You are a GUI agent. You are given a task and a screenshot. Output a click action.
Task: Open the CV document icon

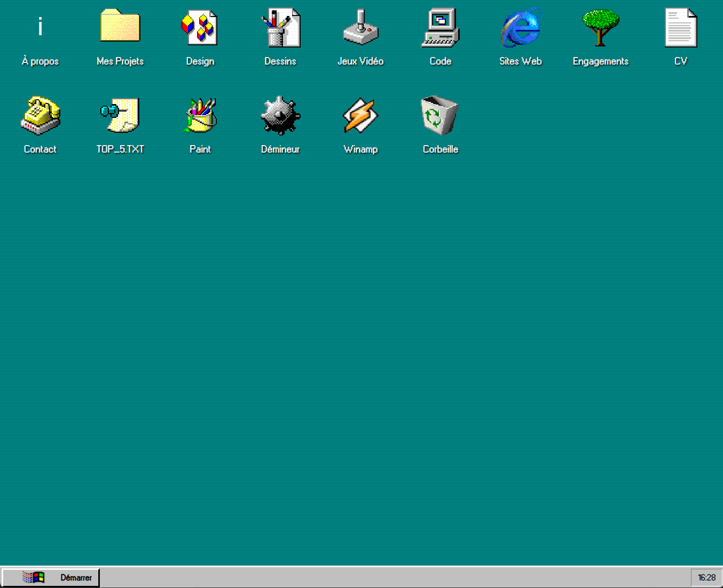pyautogui.click(x=681, y=28)
